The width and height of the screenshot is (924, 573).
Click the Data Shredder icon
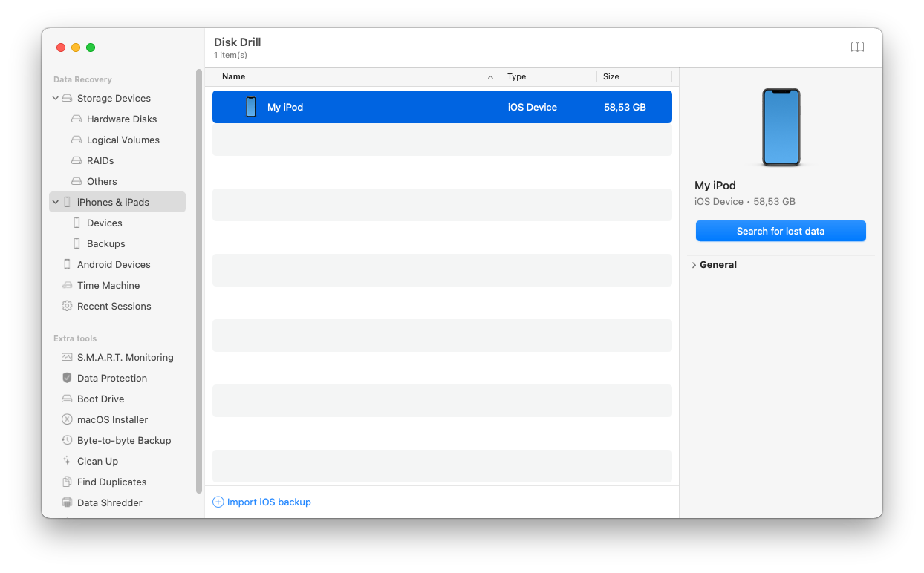pos(67,502)
